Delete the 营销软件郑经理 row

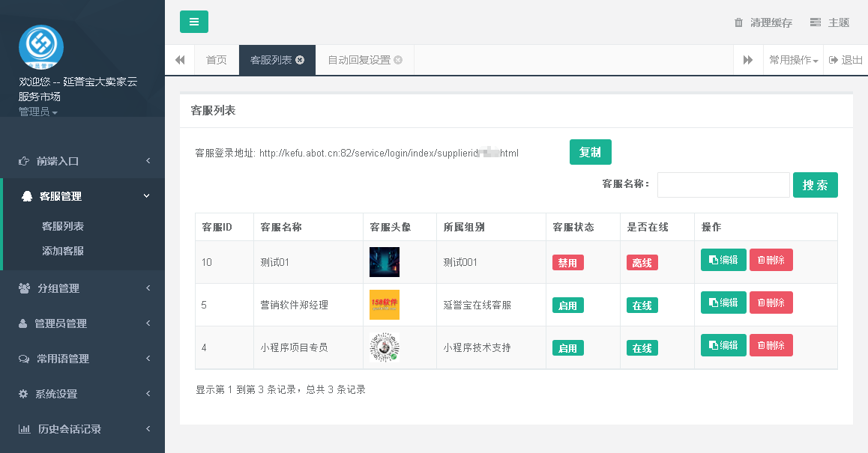click(771, 302)
